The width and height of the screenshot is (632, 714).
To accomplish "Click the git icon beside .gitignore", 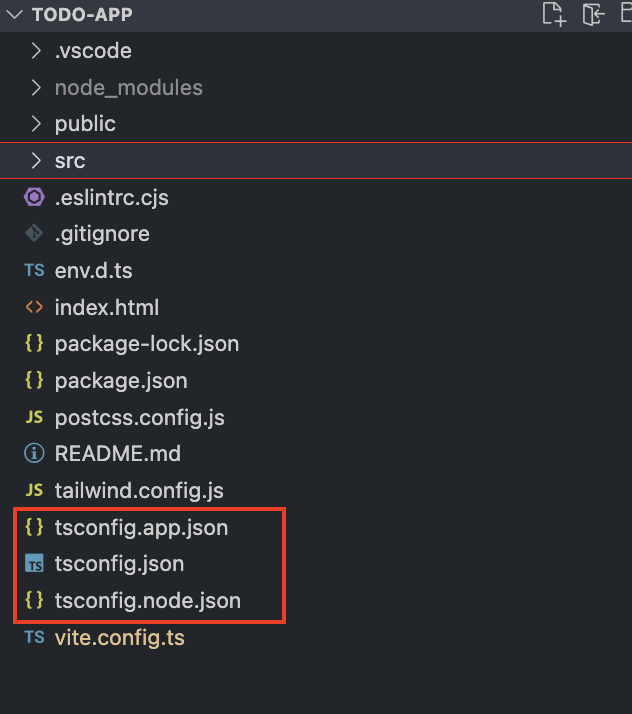I will tap(34, 234).
